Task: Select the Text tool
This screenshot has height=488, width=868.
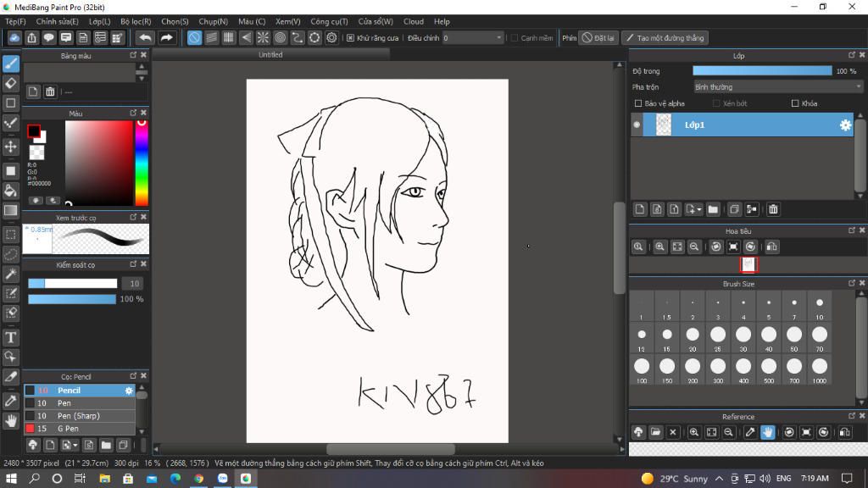Action: pos(11,337)
